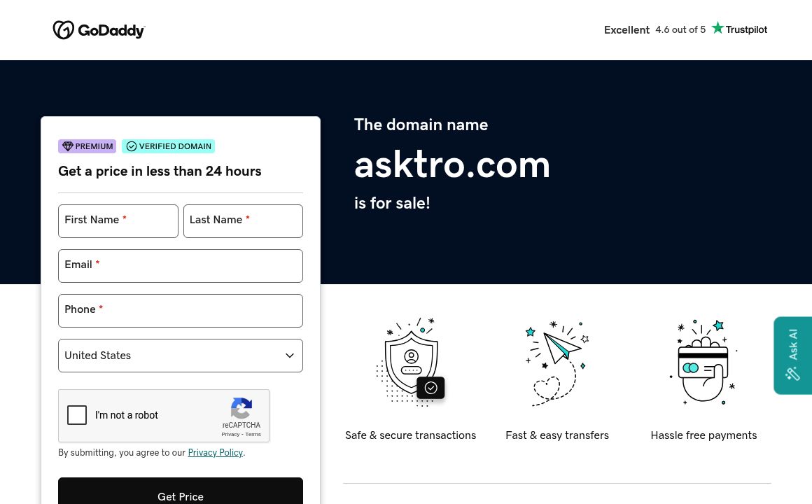Viewport: 812px width, 504px height.
Task: Click the GoDaddy logo
Action: click(x=99, y=29)
